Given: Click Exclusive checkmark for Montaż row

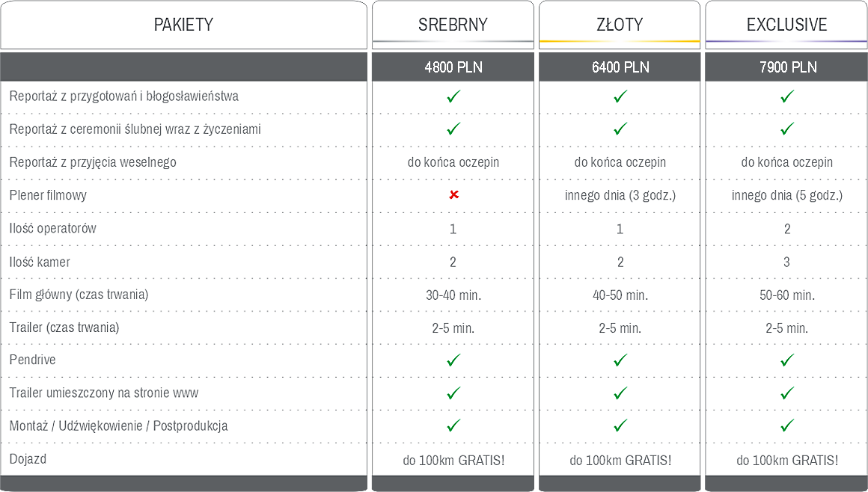Looking at the screenshot, I should [787, 425].
